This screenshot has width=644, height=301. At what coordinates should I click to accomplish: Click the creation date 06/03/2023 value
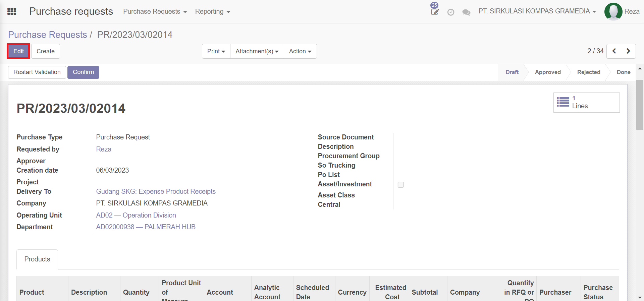pyautogui.click(x=112, y=170)
